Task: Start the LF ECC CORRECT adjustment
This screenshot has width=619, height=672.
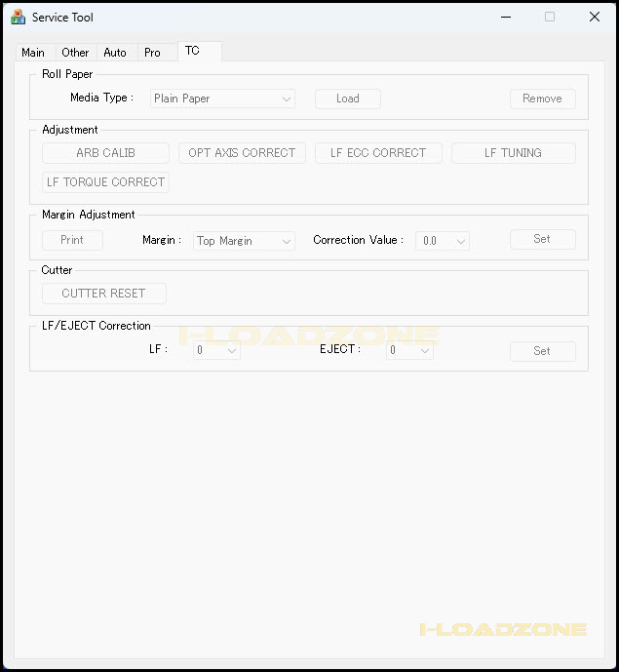Action: point(378,153)
